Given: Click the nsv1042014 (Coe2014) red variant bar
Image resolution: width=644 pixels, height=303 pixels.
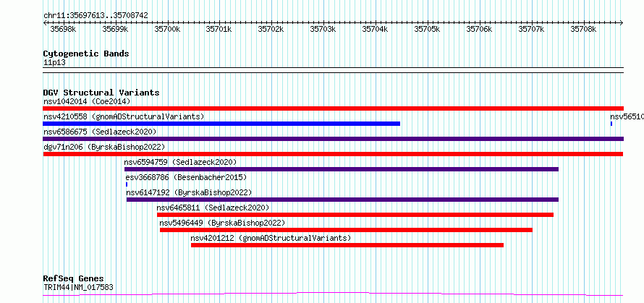Looking at the screenshot, I should point(333,108).
